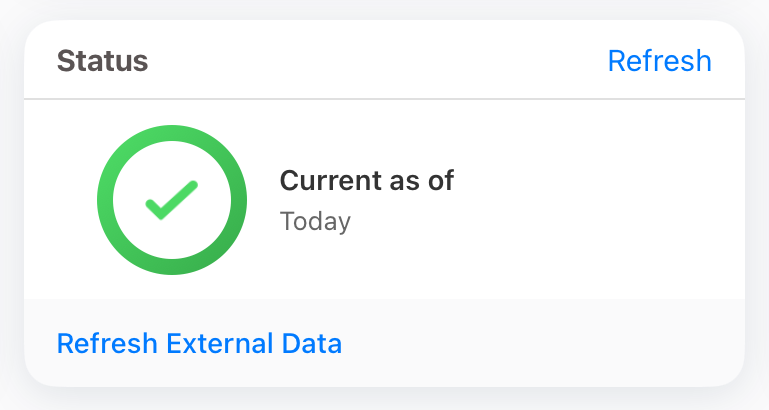The width and height of the screenshot is (769, 410).
Task: Click the Status card's title text
Action: [x=102, y=61]
